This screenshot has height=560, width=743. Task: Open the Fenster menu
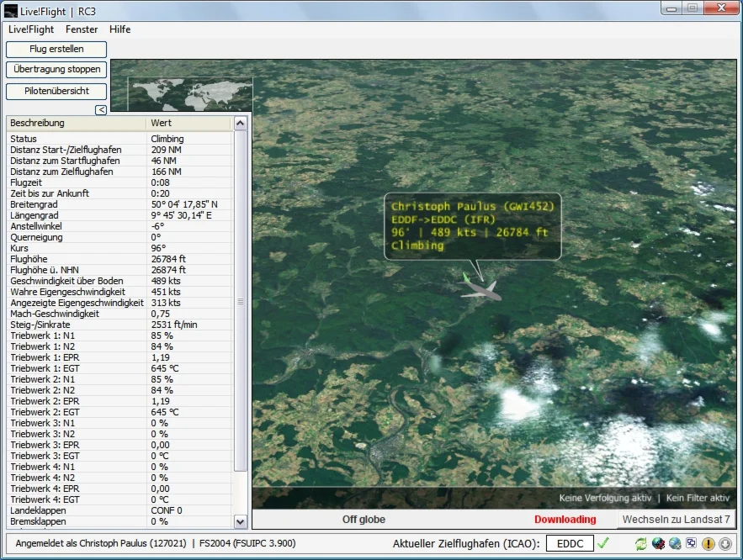(82, 29)
